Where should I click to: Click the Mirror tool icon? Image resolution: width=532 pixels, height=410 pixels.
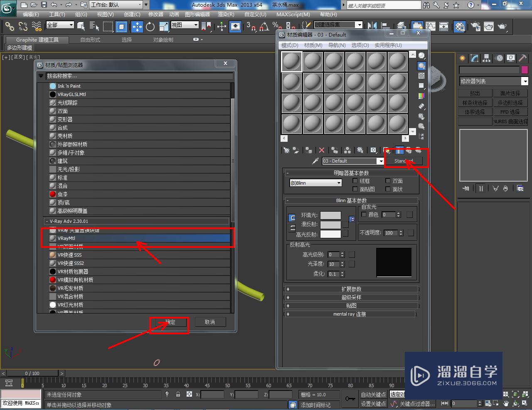coord(372,27)
